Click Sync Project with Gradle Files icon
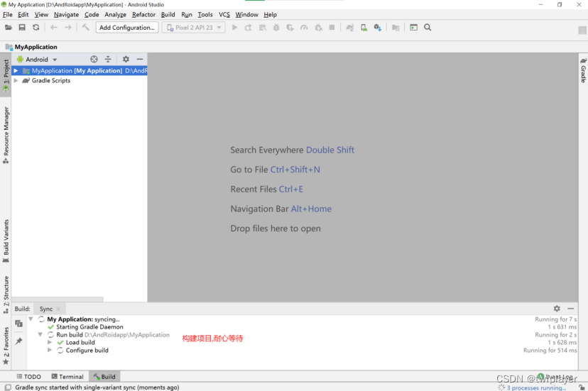This screenshot has height=391, width=588. 350,28
